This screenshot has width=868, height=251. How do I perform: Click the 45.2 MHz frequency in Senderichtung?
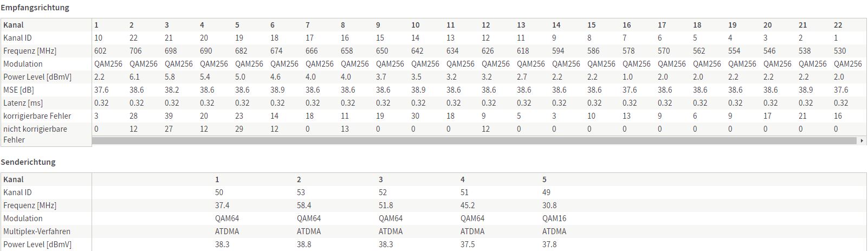[x=468, y=205]
